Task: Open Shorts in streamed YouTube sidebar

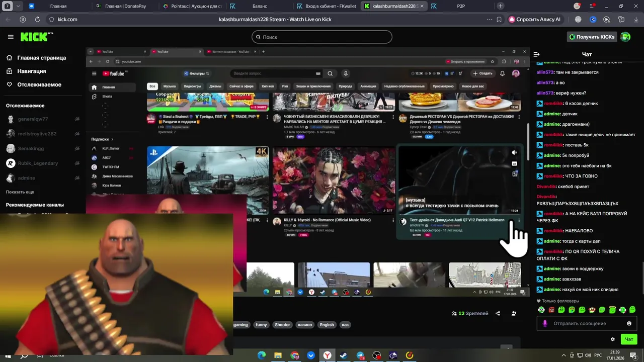Action: [x=107, y=96]
